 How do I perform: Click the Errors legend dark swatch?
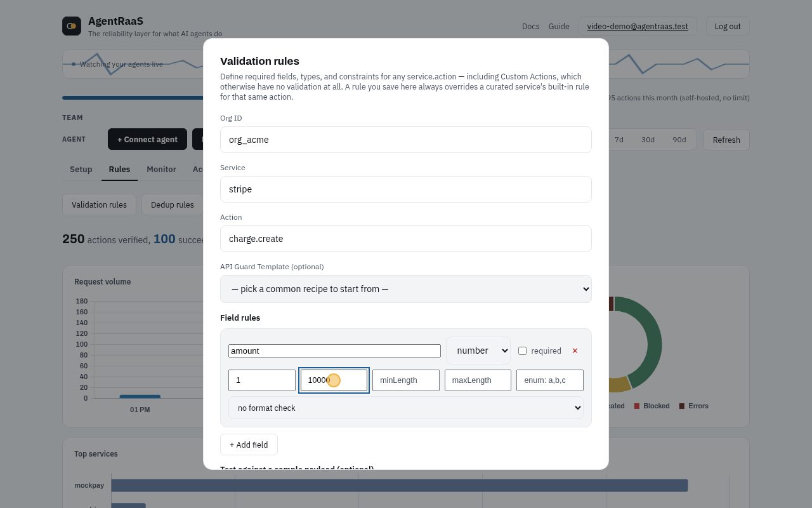click(682, 406)
